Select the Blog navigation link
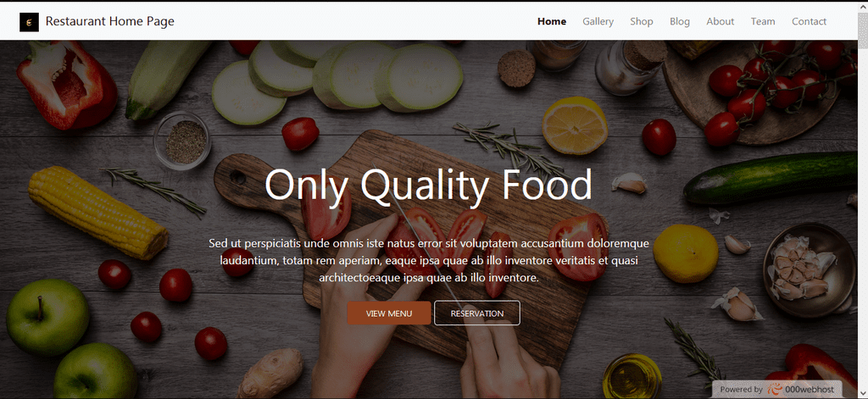 tap(680, 21)
